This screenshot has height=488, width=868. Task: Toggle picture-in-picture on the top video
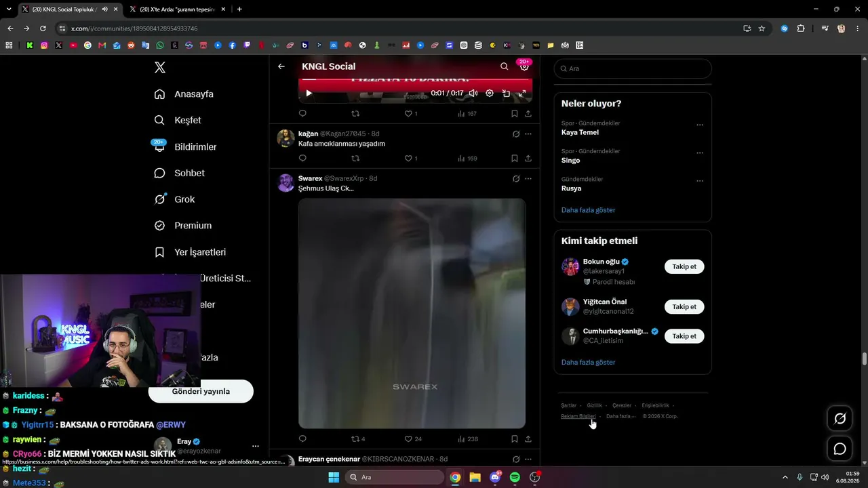[x=506, y=93]
